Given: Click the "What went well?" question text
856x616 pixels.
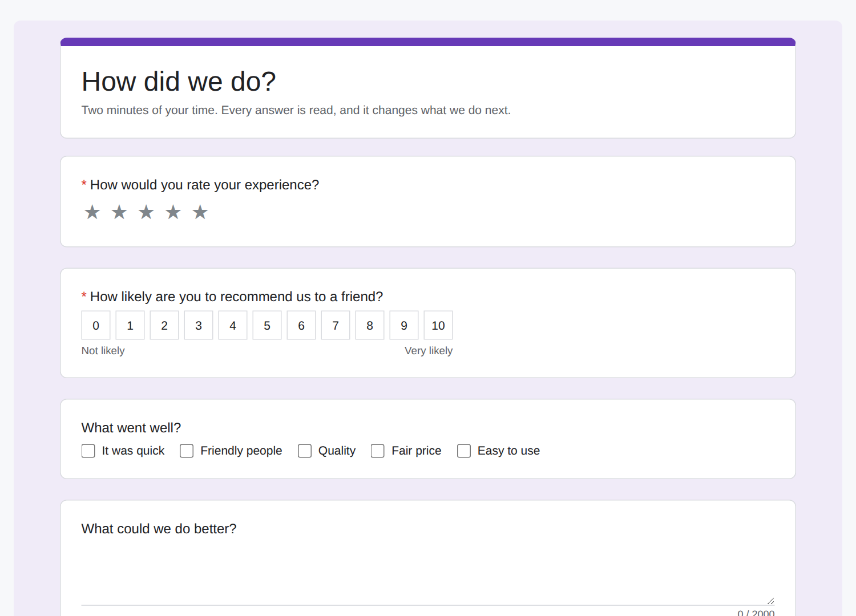Looking at the screenshot, I should coord(131,428).
